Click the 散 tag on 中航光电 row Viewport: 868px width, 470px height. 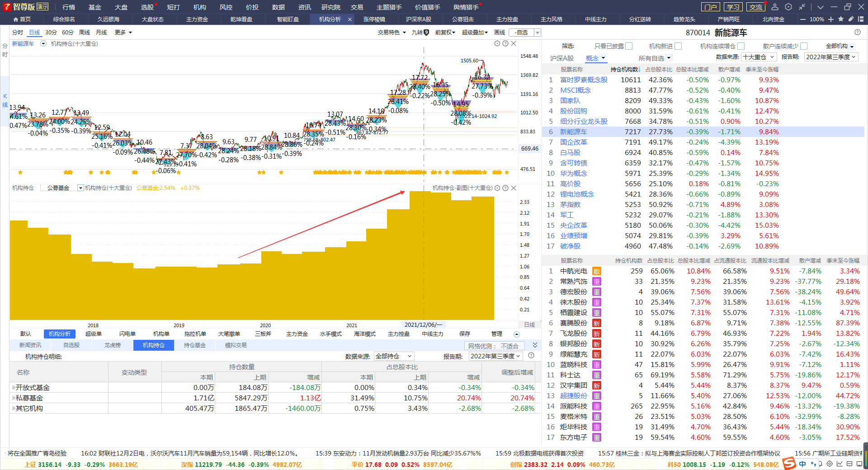click(x=597, y=271)
